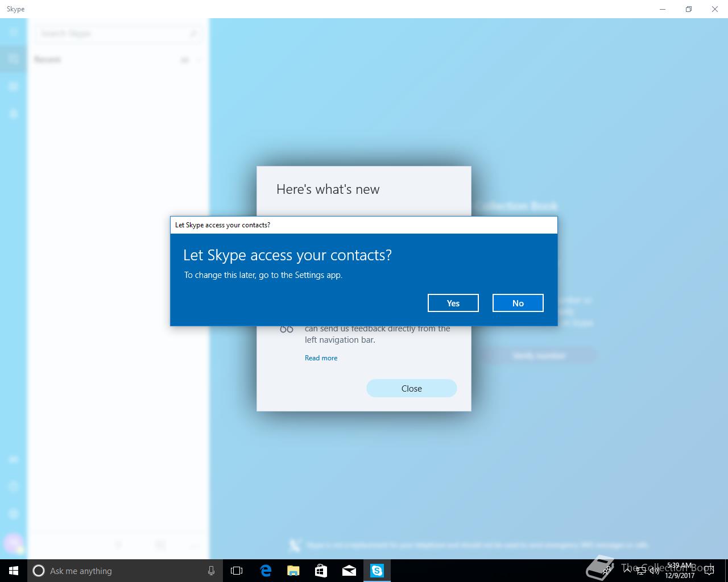Select the Skype taskbar icon
Image resolution: width=728 pixels, height=582 pixels.
coord(377,571)
